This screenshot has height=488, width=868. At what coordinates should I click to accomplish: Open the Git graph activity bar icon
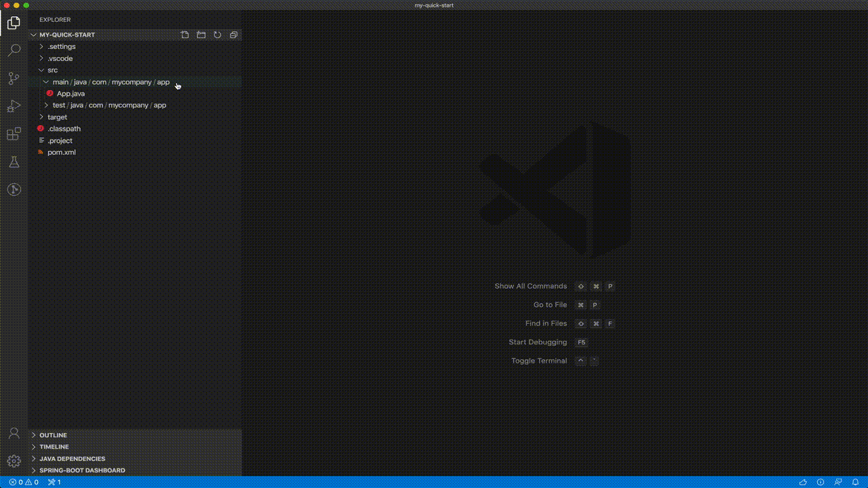coord(14,190)
